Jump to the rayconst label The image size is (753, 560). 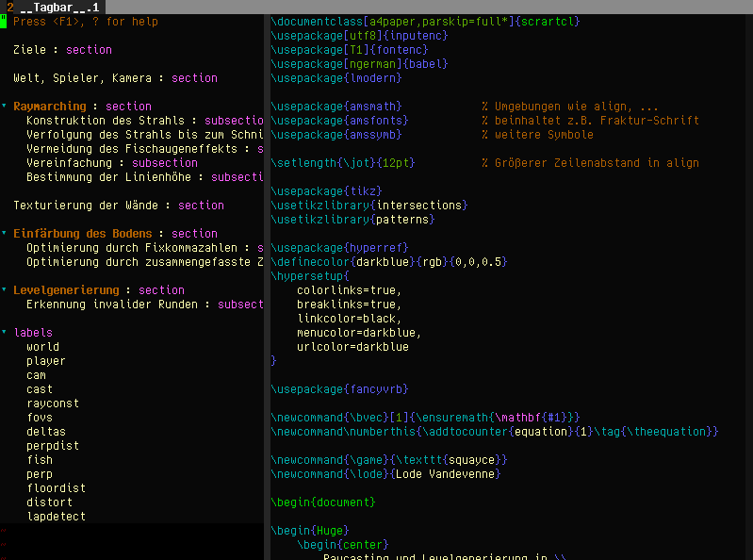(x=53, y=404)
